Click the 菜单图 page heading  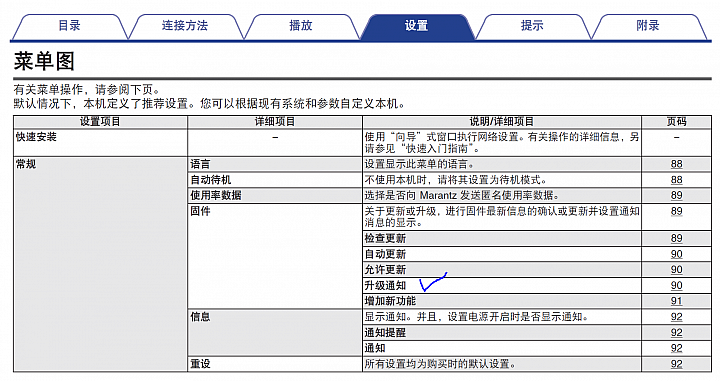44,61
